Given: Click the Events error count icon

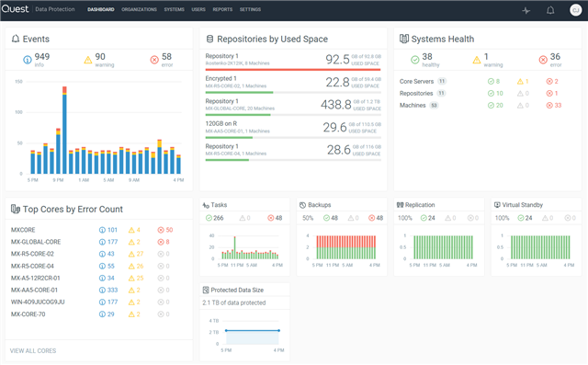Looking at the screenshot, I should [154, 60].
